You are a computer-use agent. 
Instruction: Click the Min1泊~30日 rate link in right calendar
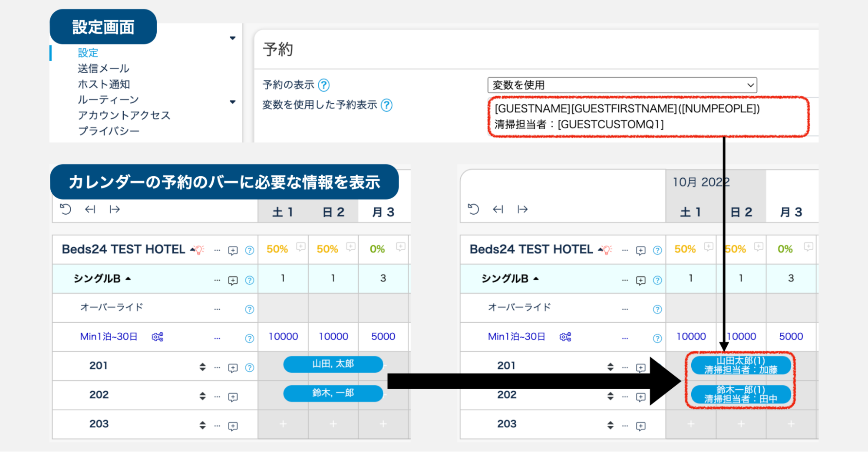(x=516, y=337)
